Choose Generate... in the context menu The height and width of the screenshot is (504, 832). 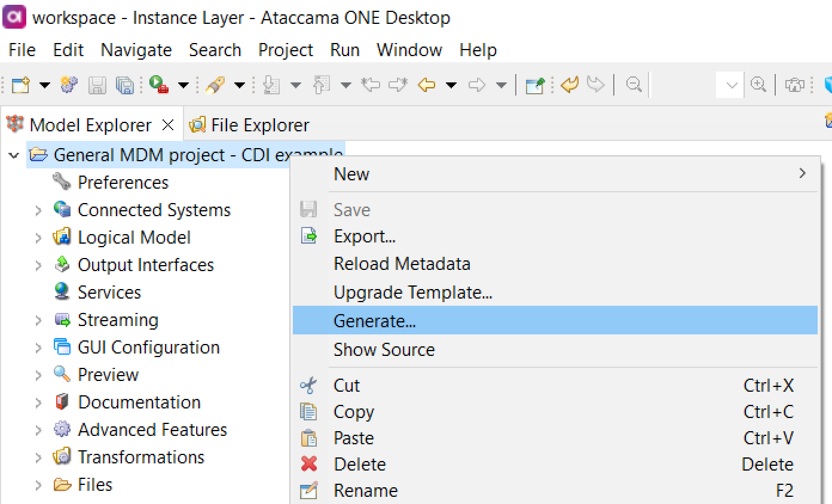555,321
